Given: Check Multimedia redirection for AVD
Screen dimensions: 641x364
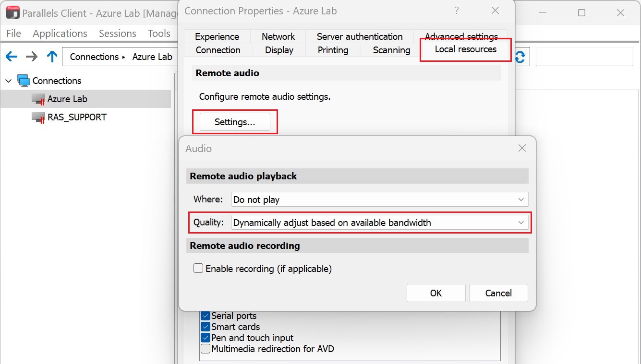Looking at the screenshot, I should [206, 349].
